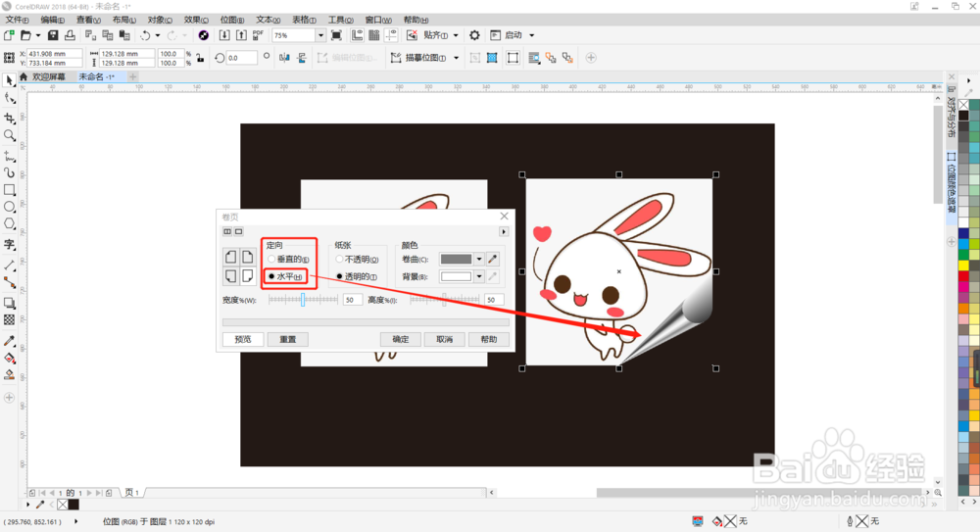Viewport: 980px width, 532px height.
Task: Click the Publish to PDF icon
Action: click(258, 35)
